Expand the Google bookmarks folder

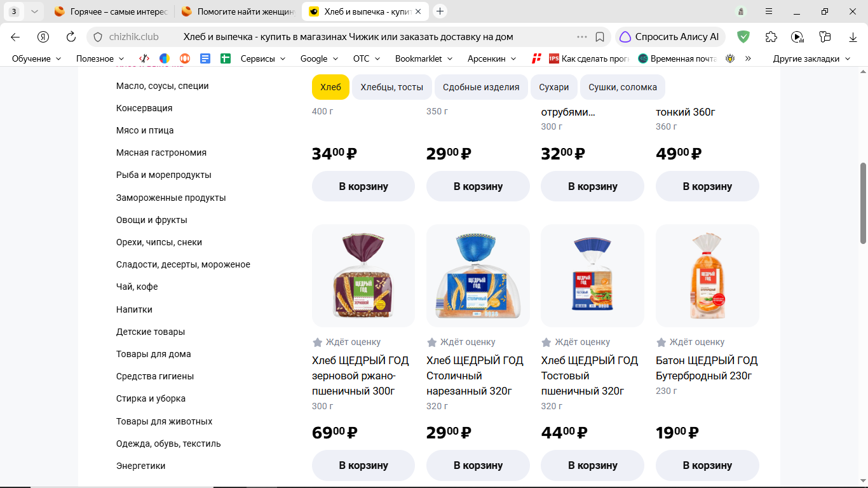[x=320, y=58]
